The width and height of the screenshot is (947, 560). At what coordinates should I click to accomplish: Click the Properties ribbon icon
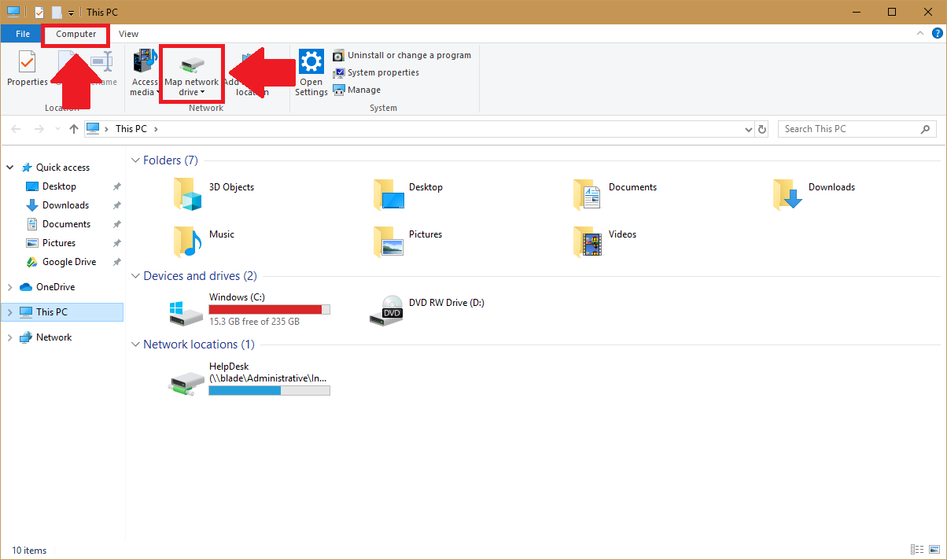click(27, 63)
